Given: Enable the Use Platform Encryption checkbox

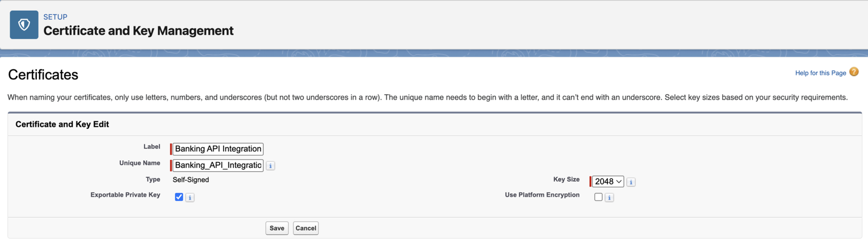Looking at the screenshot, I should pyautogui.click(x=598, y=197).
